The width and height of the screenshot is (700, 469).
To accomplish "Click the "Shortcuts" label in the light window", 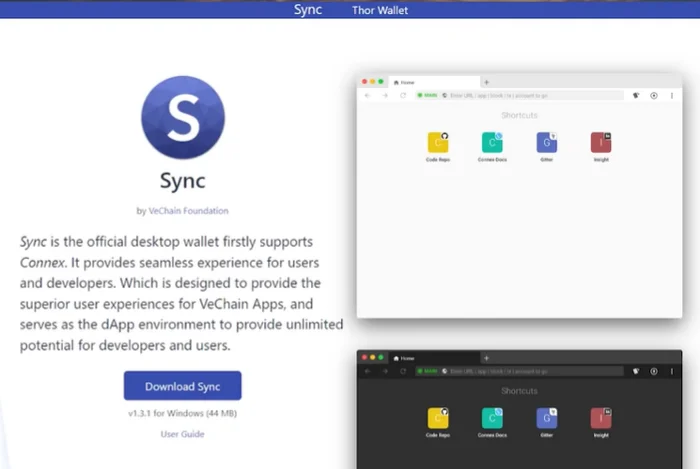I will tap(519, 115).
